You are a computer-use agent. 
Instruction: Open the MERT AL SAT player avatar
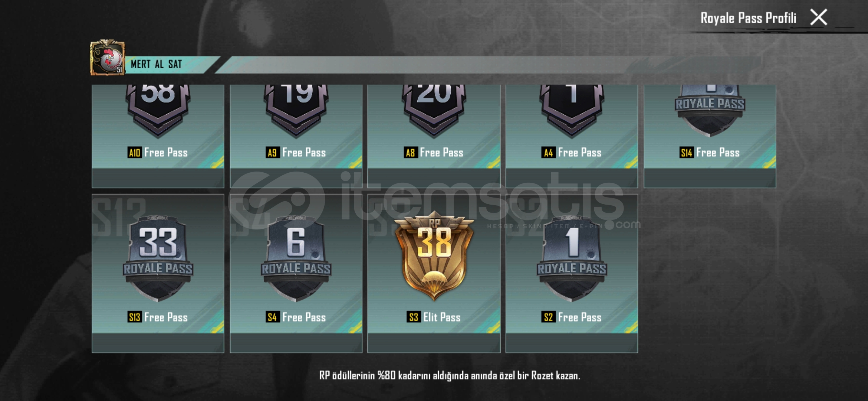click(108, 58)
